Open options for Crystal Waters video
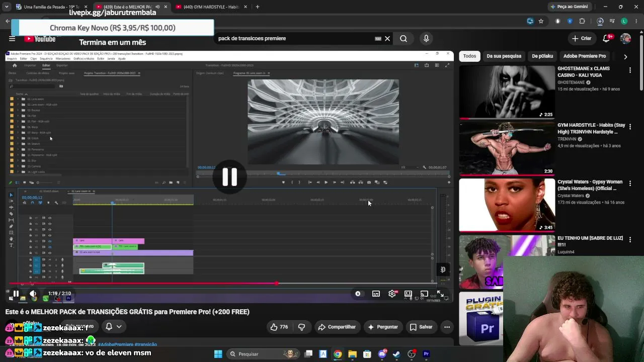644x362 pixels. tap(630, 184)
